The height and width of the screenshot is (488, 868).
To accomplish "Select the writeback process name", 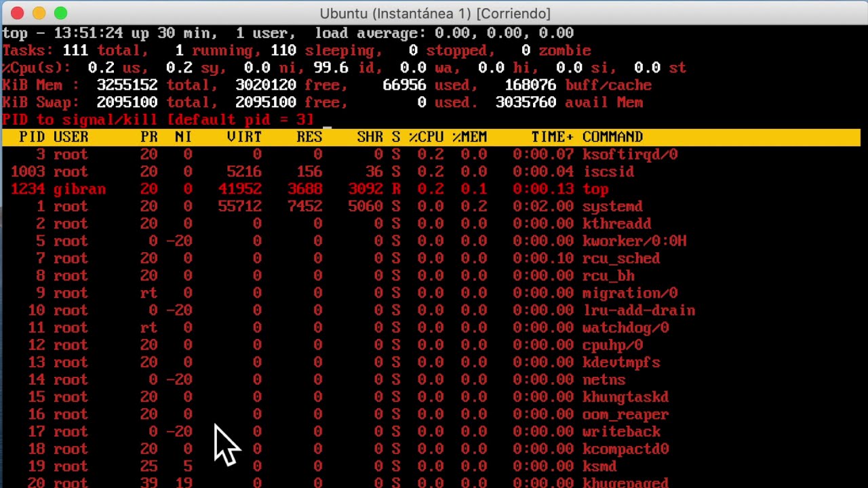I will coord(621,431).
